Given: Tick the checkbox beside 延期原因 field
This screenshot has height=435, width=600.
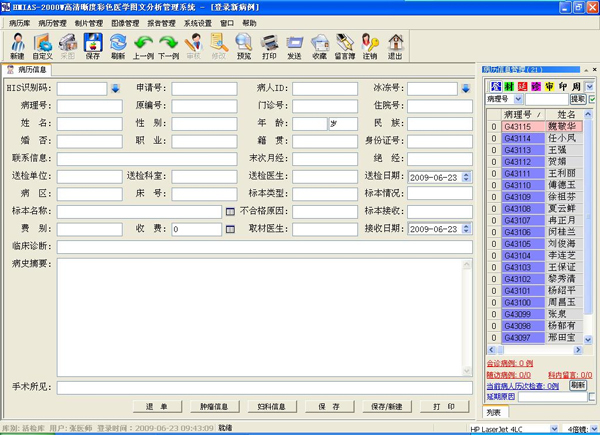Looking at the screenshot, I should pos(592,397).
